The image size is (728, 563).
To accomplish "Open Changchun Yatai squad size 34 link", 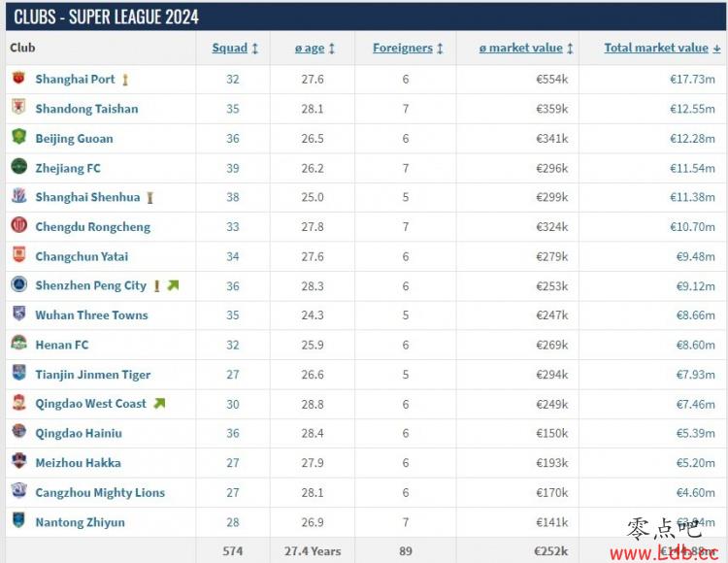I will pos(233,256).
